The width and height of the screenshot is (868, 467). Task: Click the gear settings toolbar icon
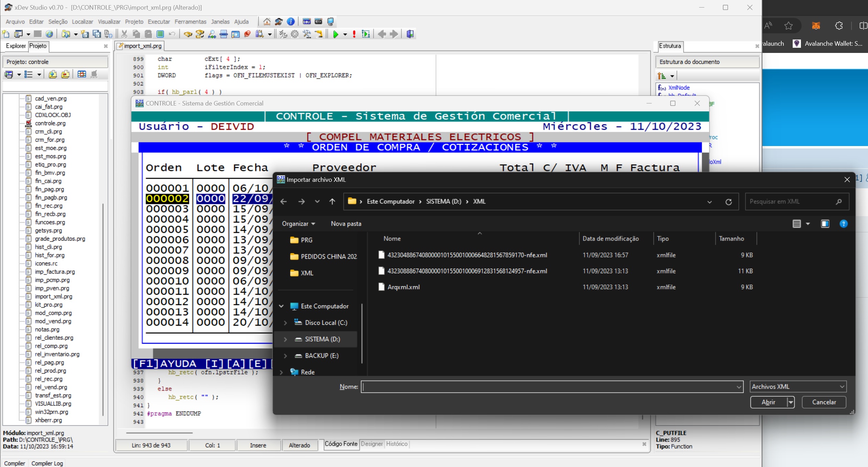pyautogui.click(x=295, y=34)
